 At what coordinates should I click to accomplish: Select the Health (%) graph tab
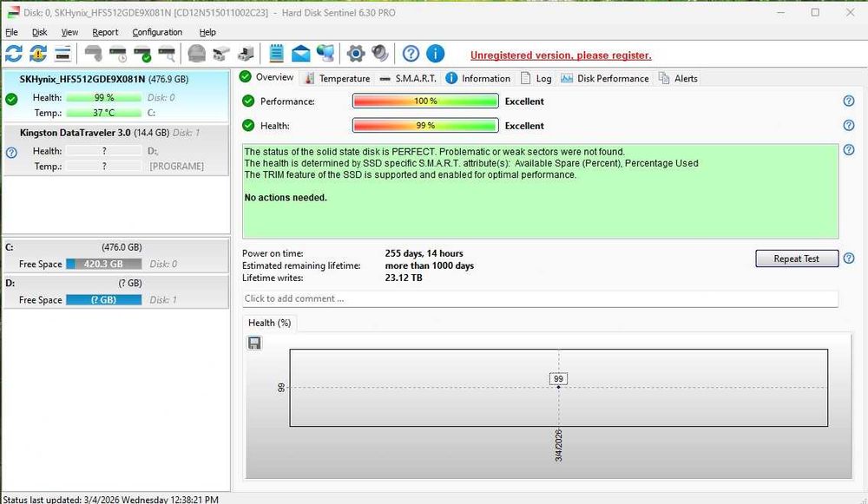[270, 323]
